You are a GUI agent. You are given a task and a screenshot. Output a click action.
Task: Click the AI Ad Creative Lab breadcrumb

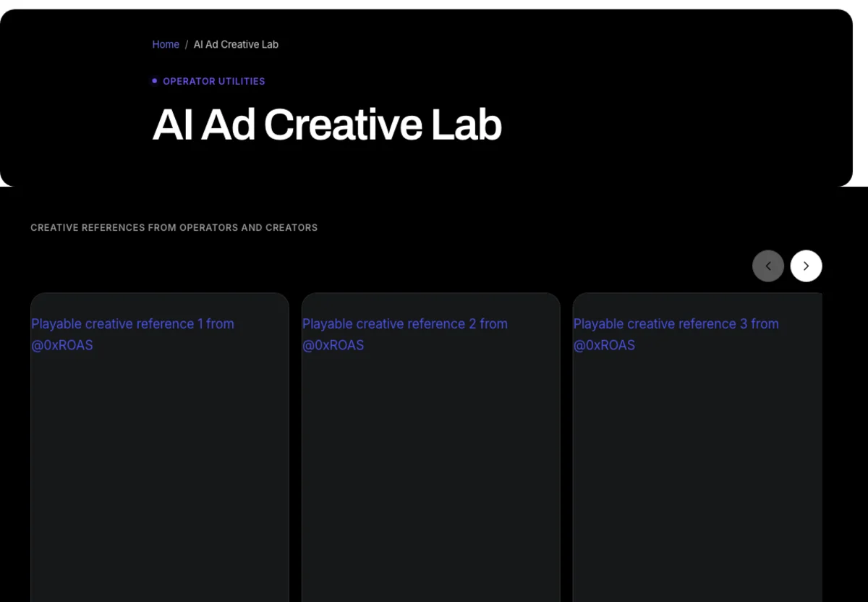tap(236, 45)
